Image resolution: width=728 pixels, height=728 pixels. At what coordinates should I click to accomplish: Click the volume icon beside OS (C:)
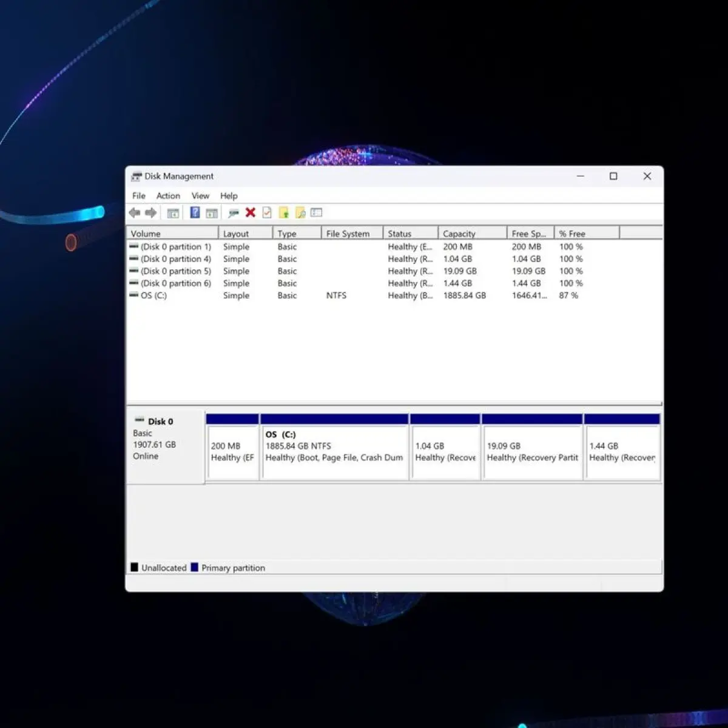(134, 295)
